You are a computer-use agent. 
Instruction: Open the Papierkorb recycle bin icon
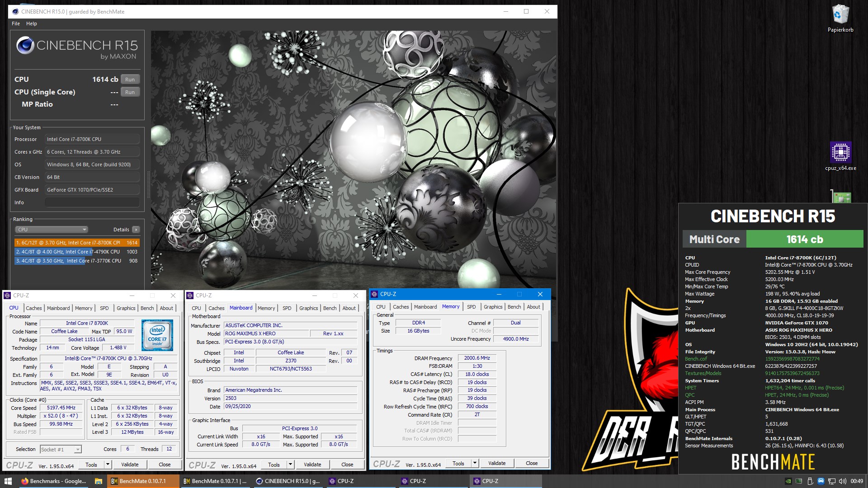[840, 19]
